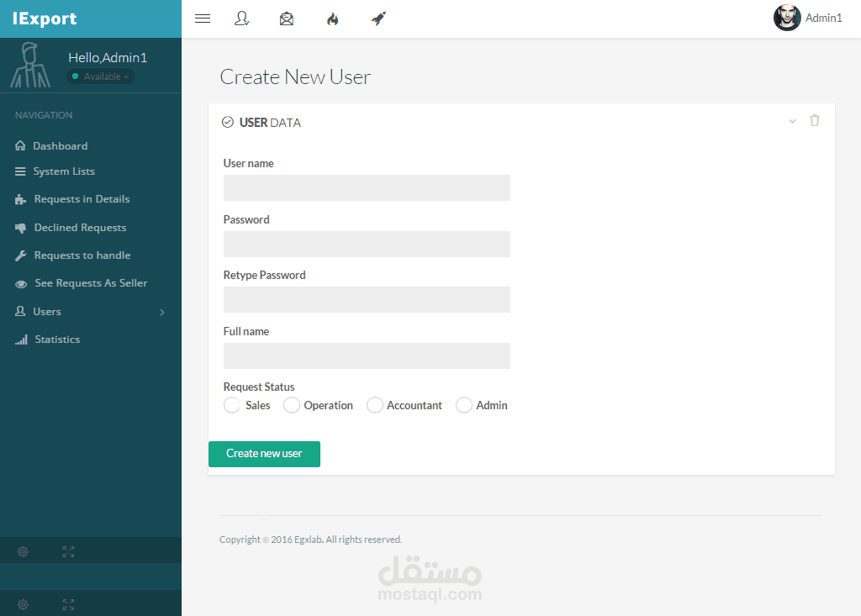Open Statistics page
The height and width of the screenshot is (616, 861).
point(58,340)
